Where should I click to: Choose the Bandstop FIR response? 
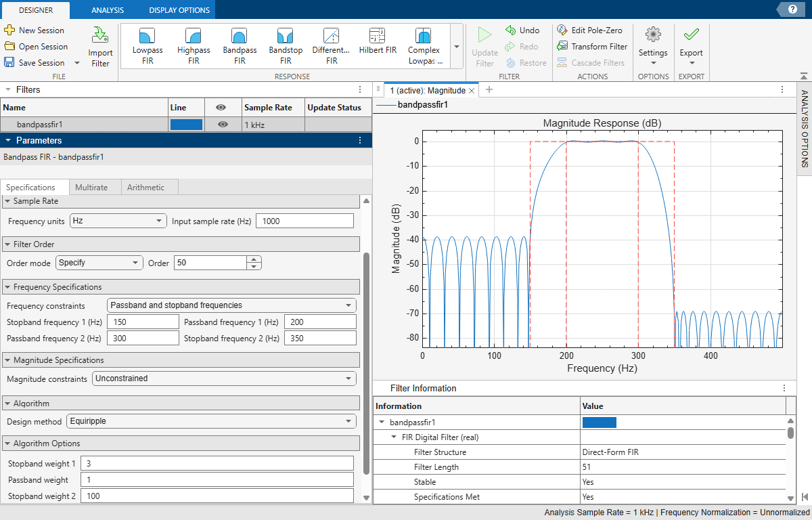286,46
